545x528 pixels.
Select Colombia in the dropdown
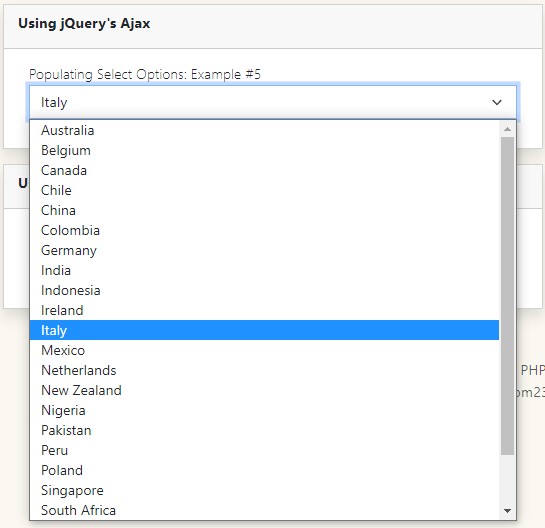click(265, 230)
